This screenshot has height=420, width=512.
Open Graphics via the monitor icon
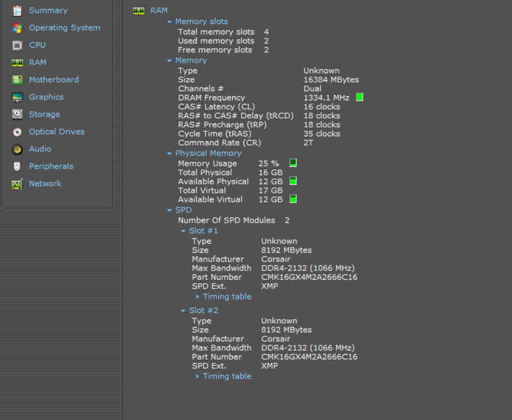point(17,98)
